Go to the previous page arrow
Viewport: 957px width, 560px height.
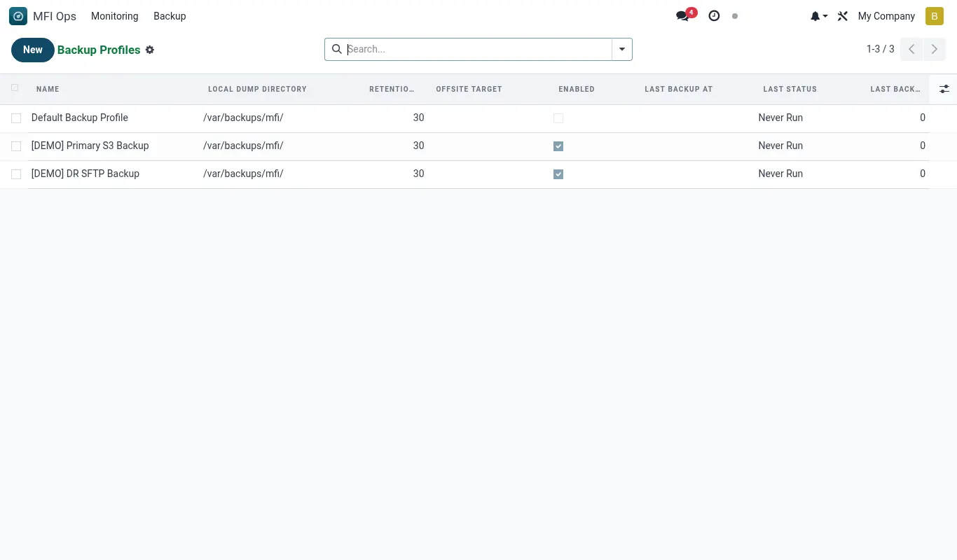[x=911, y=49]
